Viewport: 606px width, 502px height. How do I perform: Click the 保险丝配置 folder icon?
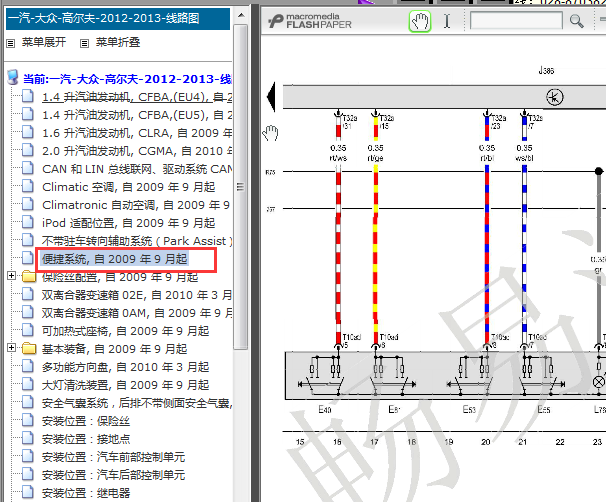29,276
